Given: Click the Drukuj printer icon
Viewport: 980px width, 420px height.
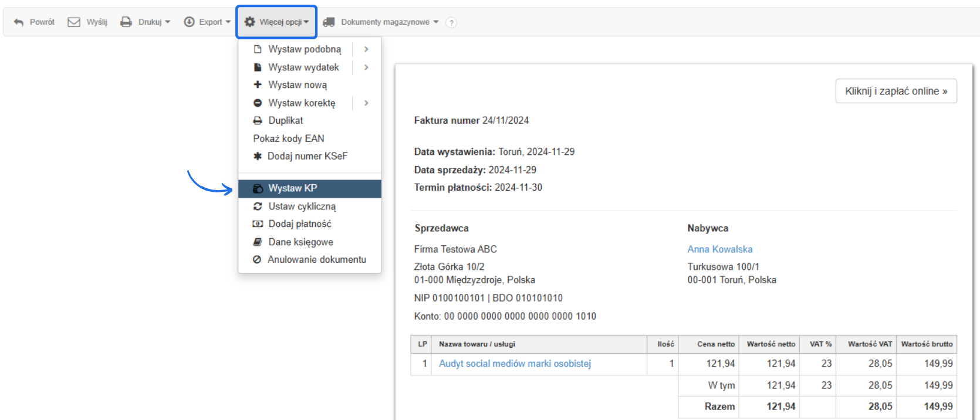Looking at the screenshot, I should point(126,22).
